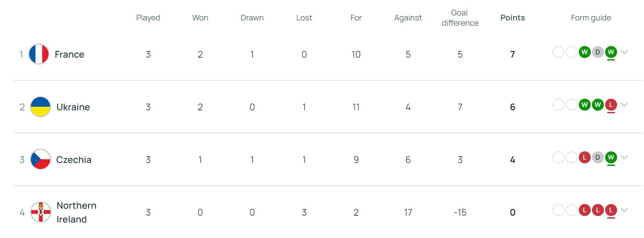644x238 pixels.
Task: Expand Northern Ireland's form guide chevron
Action: [x=624, y=210]
